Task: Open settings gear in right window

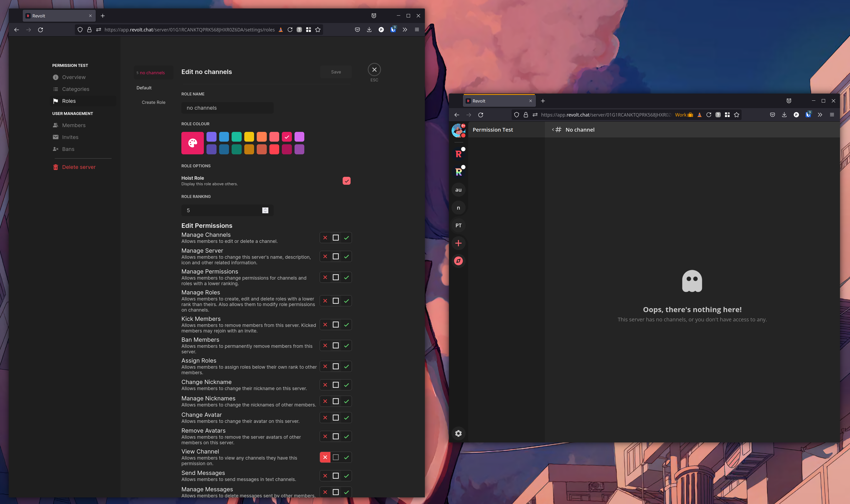Action: (x=458, y=433)
